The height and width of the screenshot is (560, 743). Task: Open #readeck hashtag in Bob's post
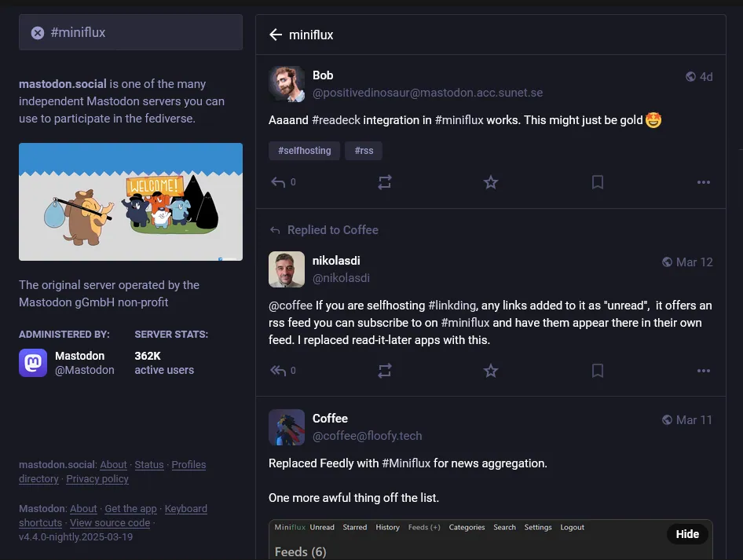point(336,120)
